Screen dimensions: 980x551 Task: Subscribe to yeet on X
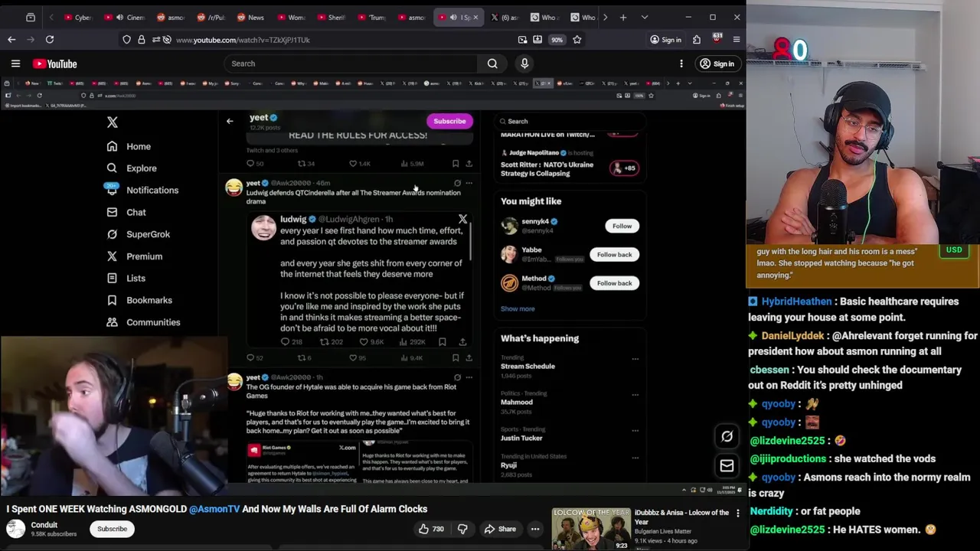(x=449, y=121)
